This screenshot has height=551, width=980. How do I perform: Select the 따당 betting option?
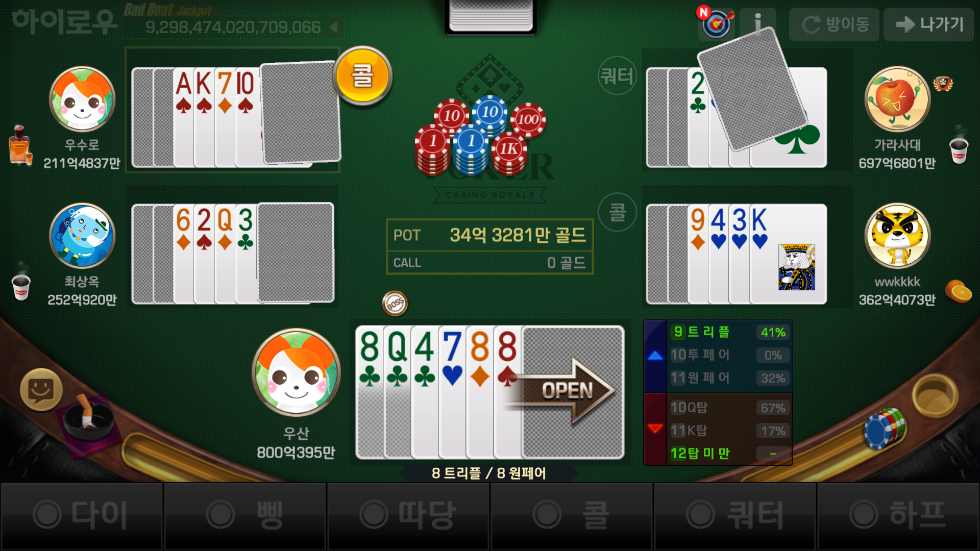pyautogui.click(x=408, y=515)
